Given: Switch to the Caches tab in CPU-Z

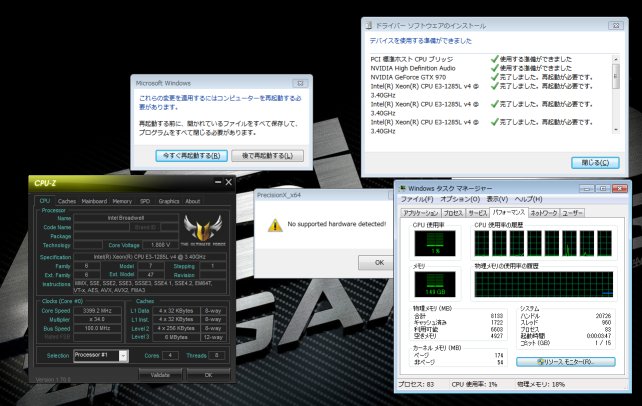Looking at the screenshot, I should [x=67, y=201].
